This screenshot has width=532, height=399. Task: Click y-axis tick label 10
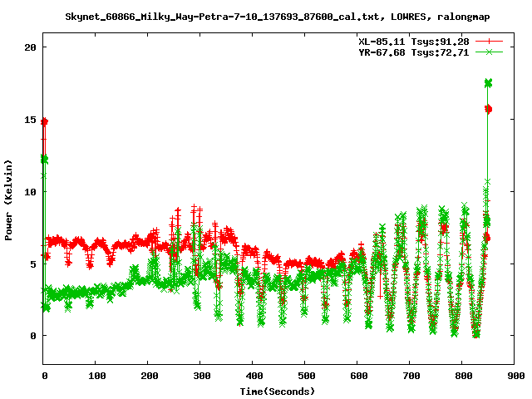pos(30,192)
